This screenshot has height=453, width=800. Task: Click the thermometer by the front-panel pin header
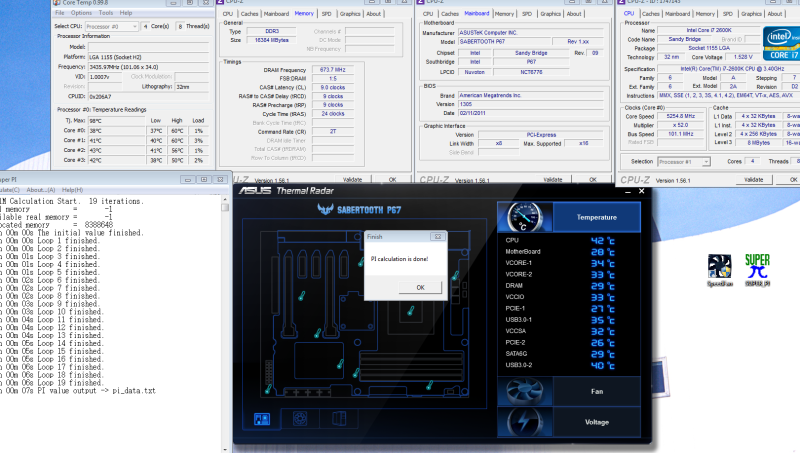click(268, 389)
